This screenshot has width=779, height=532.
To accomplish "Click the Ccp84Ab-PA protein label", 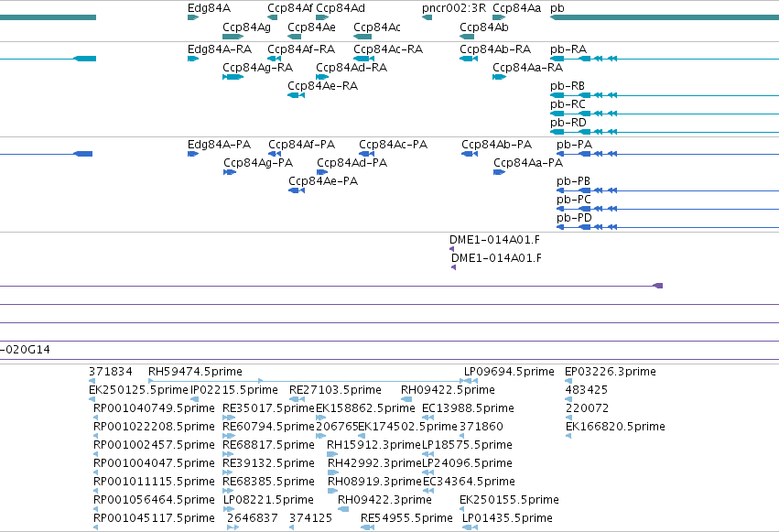I will pos(496,145).
